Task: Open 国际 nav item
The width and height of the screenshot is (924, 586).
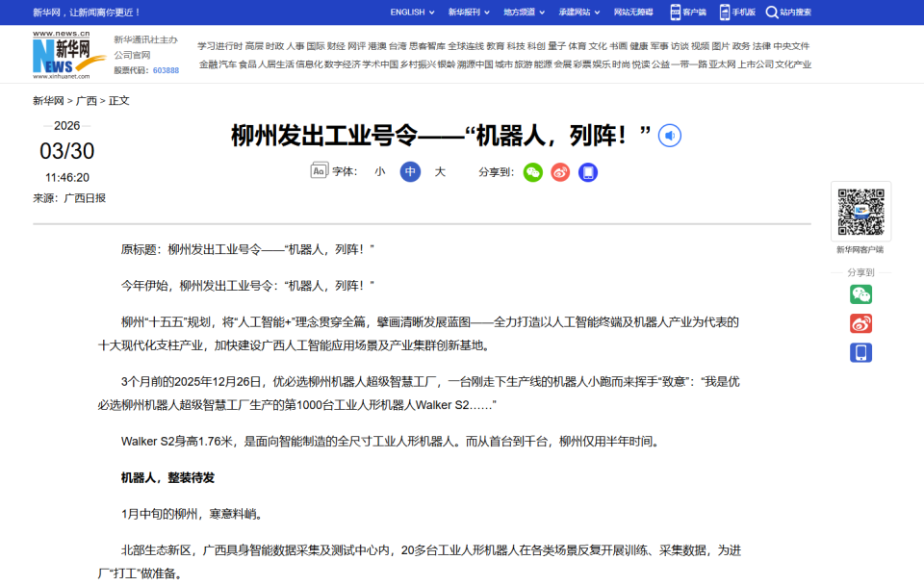Action: 316,46
